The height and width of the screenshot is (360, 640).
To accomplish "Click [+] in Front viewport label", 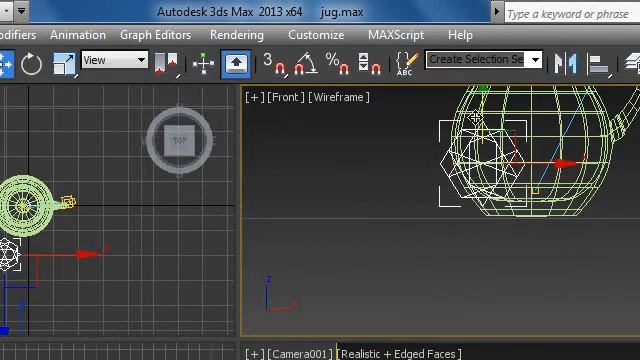I will tap(254, 97).
